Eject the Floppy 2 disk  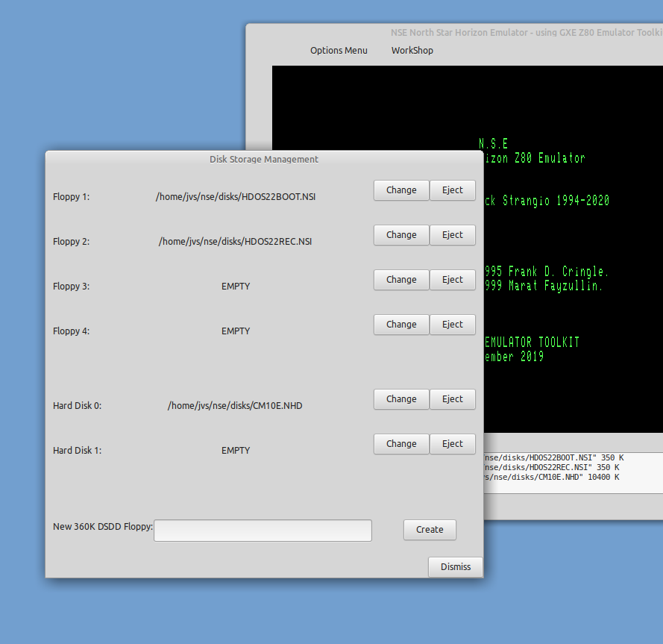coord(453,235)
